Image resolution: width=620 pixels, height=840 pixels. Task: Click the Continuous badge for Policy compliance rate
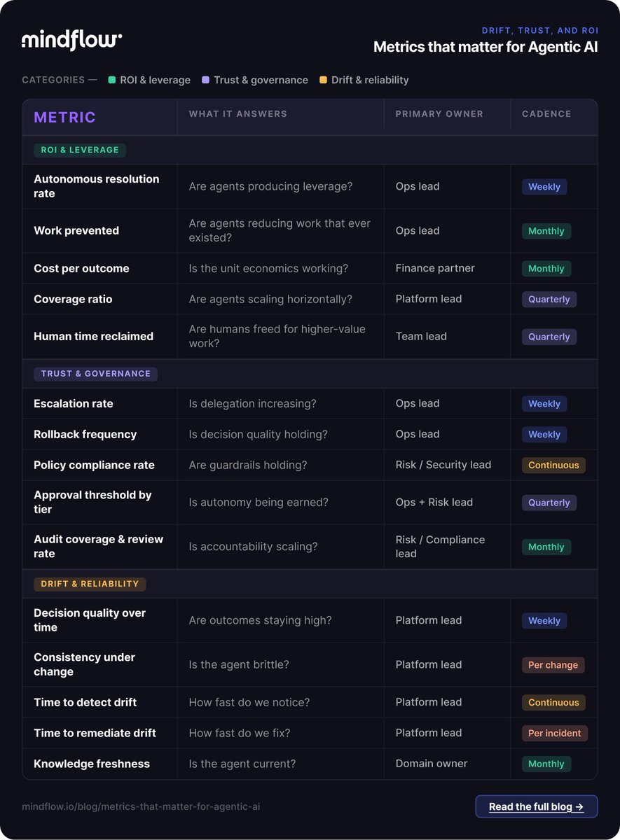tap(553, 465)
